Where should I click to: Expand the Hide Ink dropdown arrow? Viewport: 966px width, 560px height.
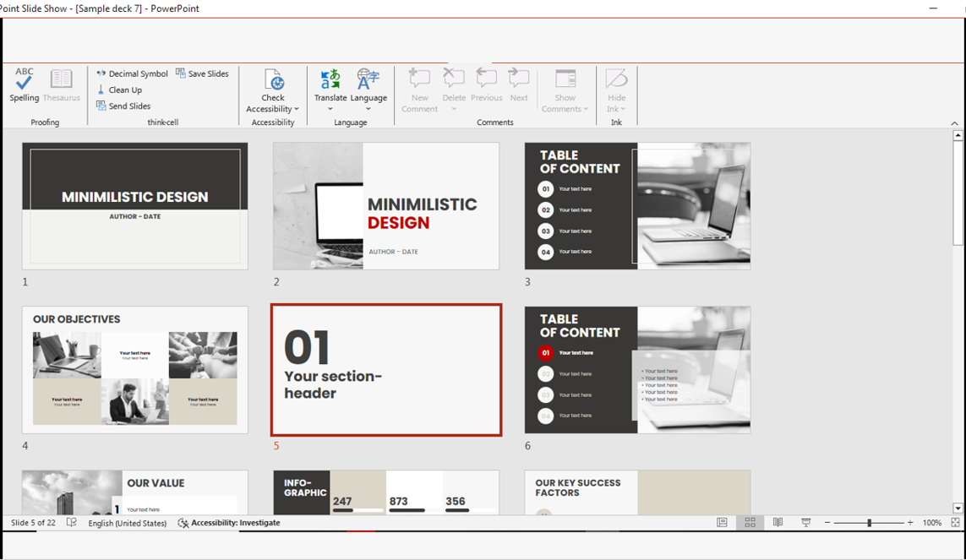(623, 109)
